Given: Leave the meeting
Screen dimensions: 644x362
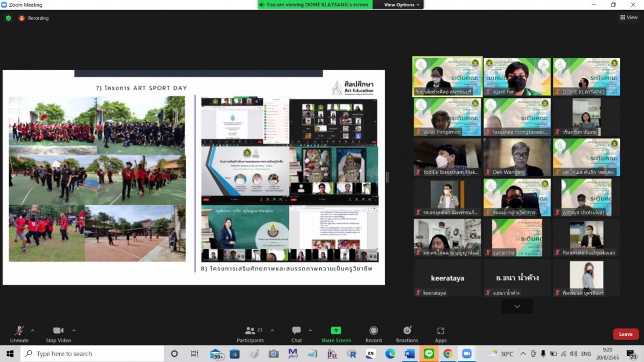Looking at the screenshot, I should [x=625, y=334].
